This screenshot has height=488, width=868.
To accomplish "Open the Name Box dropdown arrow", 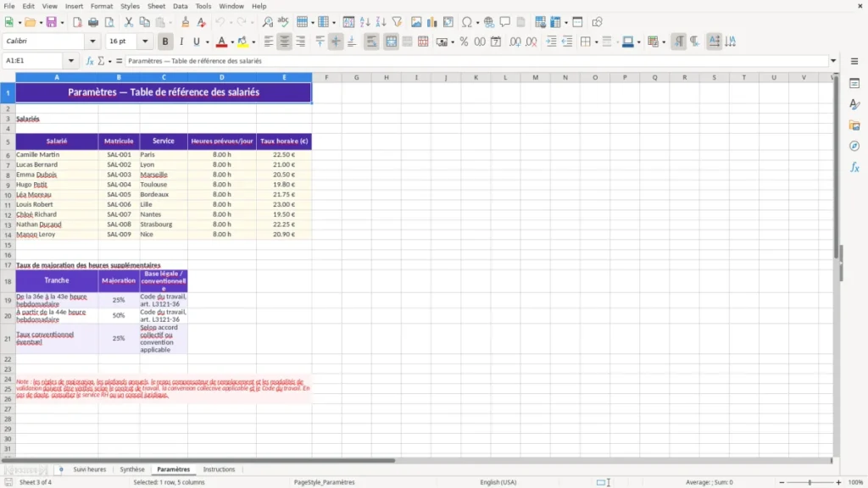I will tap(71, 61).
